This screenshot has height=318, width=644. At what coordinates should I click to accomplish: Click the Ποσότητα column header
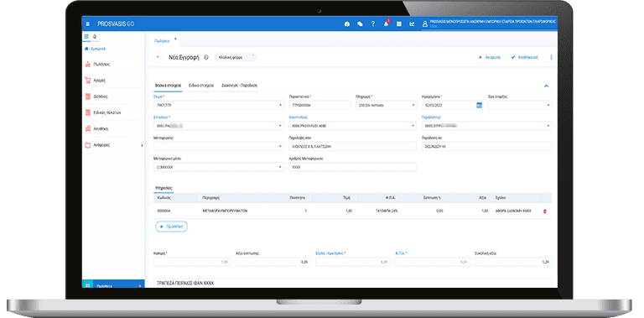point(298,198)
